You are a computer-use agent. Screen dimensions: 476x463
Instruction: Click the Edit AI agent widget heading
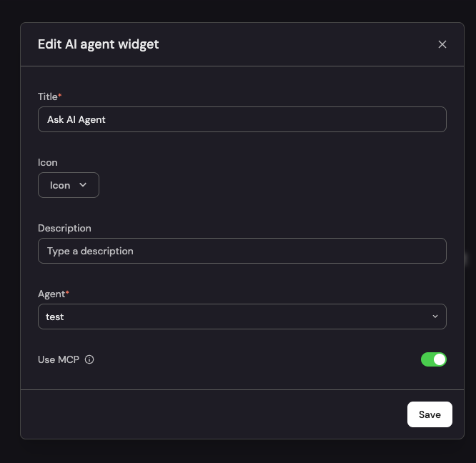98,44
